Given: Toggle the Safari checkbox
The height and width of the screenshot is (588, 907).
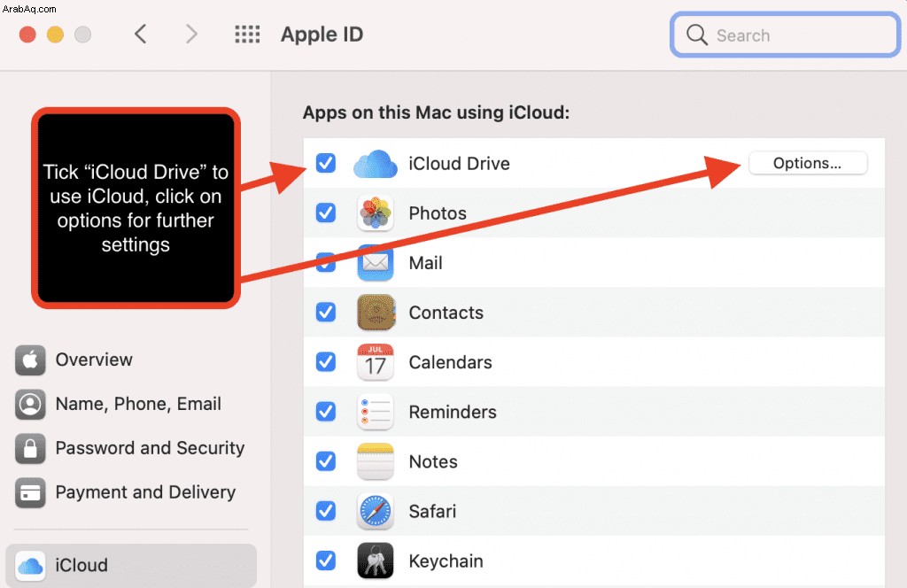Looking at the screenshot, I should tap(326, 511).
